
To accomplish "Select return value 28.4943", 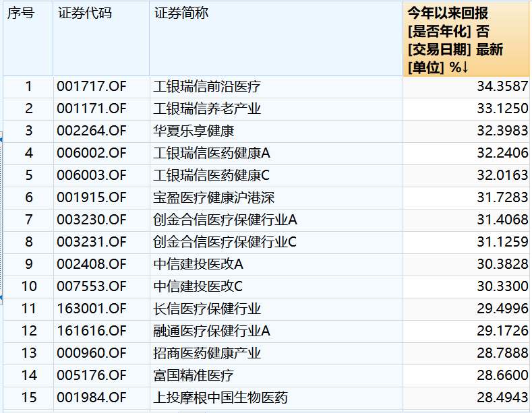I will (502, 398).
